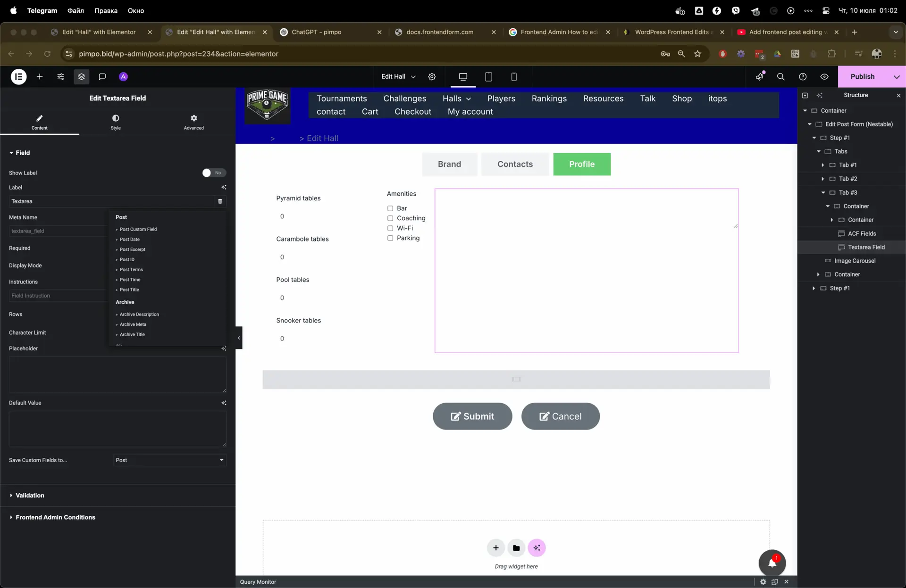This screenshot has width=906, height=588.
Task: Click dynamic tags icon for Label field
Action: coord(220,201)
